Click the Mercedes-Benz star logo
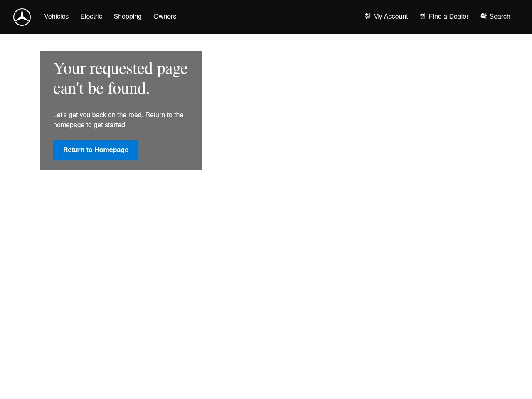 pyautogui.click(x=22, y=17)
